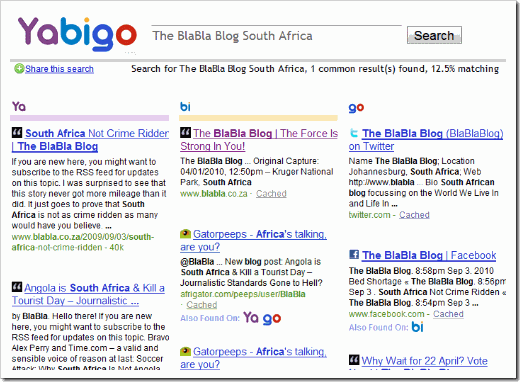Open South Africa Not Crime Ridden result
520x382 pixels.
[90, 140]
